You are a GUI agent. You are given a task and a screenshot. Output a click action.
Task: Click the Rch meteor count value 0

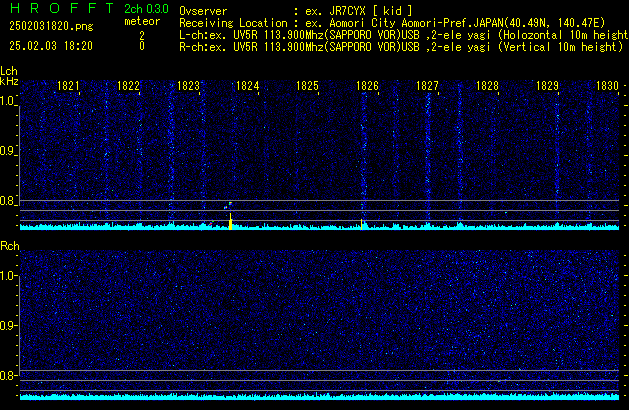point(142,46)
